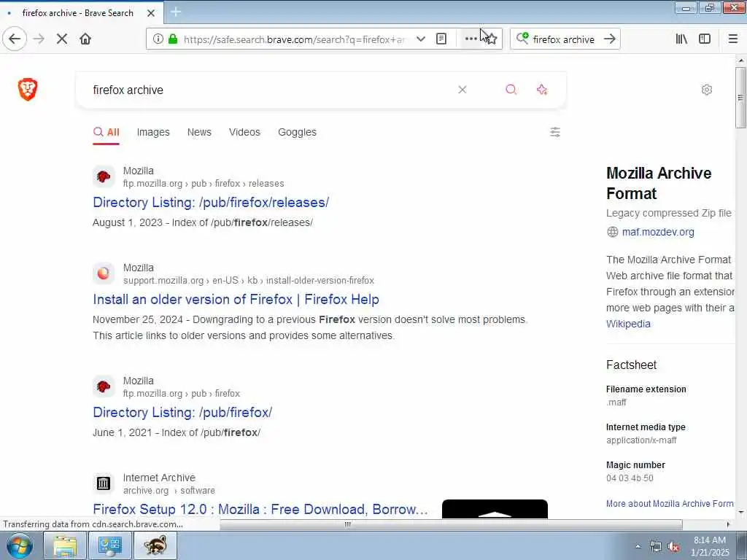Screen dimensions: 747x560
Task: Open the Wikipedia source link
Action: [x=628, y=324]
